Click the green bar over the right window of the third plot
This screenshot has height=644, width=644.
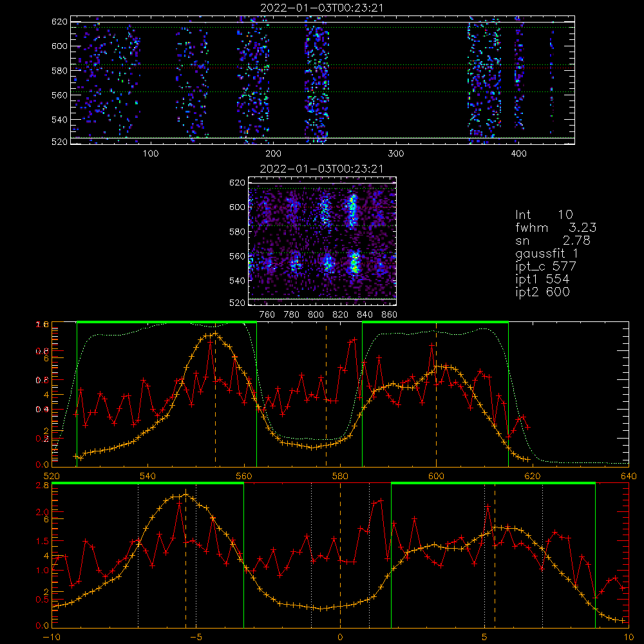click(435, 323)
